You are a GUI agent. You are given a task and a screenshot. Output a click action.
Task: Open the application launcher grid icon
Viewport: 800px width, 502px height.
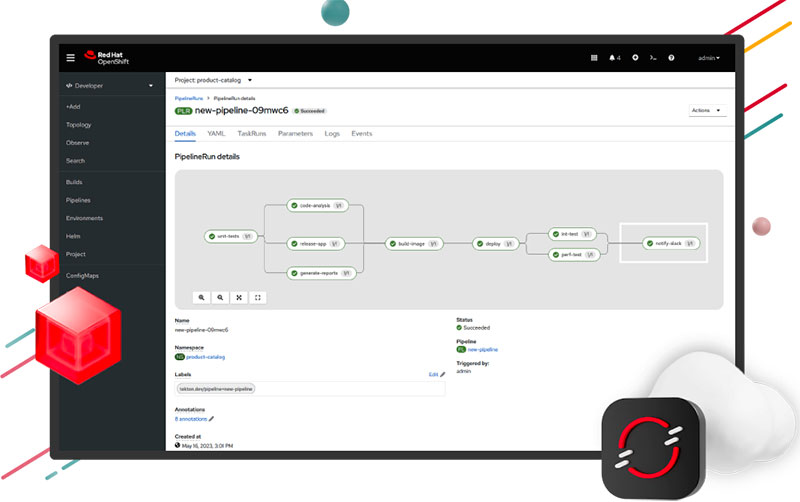[594, 58]
